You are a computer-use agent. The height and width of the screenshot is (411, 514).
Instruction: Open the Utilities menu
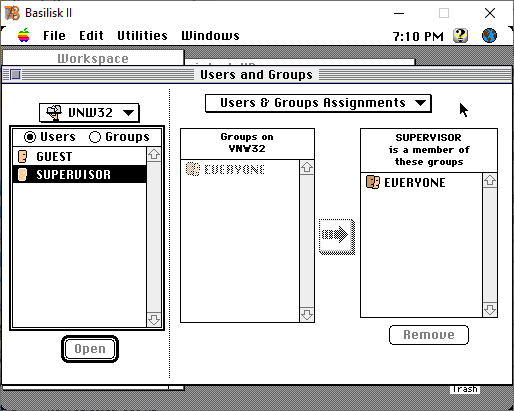142,35
